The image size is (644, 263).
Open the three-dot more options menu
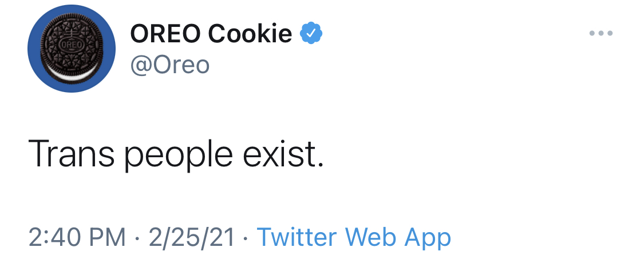(x=601, y=33)
